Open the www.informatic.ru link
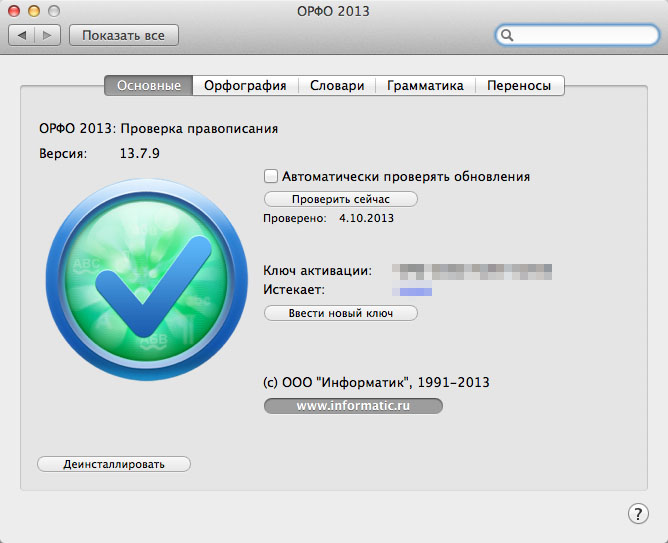The width and height of the screenshot is (668, 543). [353, 405]
